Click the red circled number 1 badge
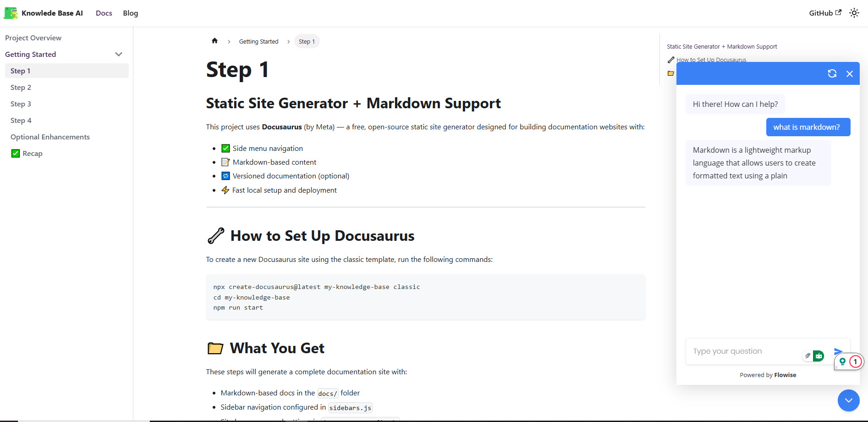The width and height of the screenshot is (868, 422). pyautogui.click(x=855, y=361)
